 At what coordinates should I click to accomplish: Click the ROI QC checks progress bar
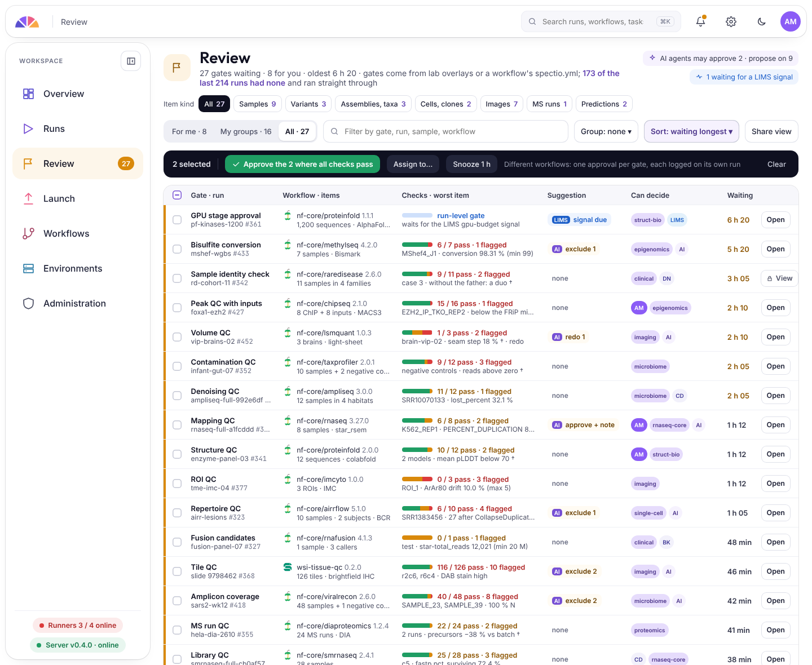click(x=417, y=479)
